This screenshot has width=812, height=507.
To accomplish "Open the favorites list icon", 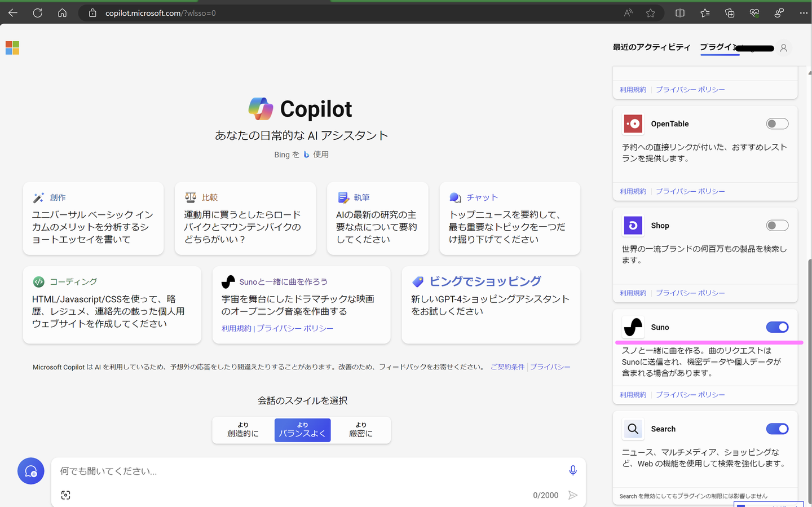I will (705, 13).
